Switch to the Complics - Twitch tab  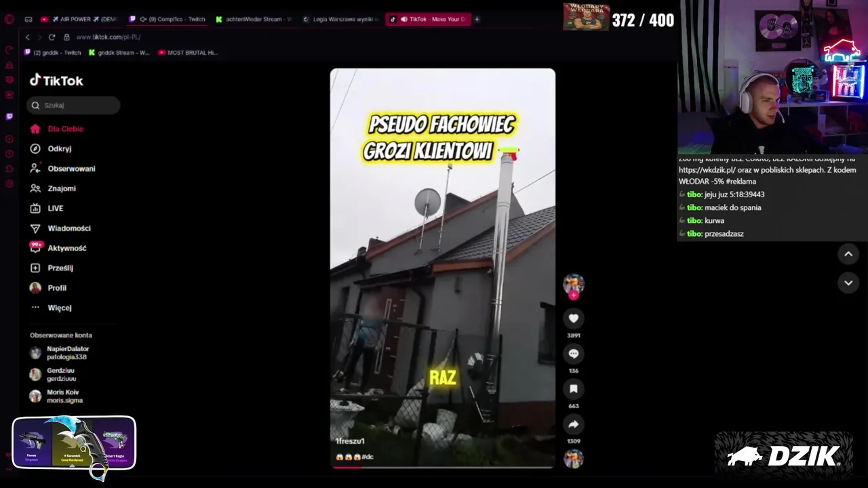pos(167,19)
